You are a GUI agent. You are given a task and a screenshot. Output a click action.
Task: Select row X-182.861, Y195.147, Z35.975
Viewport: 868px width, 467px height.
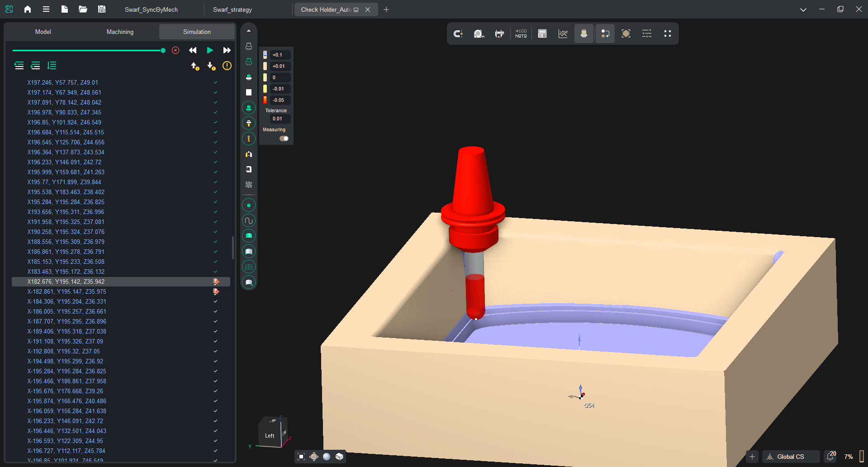coord(120,291)
